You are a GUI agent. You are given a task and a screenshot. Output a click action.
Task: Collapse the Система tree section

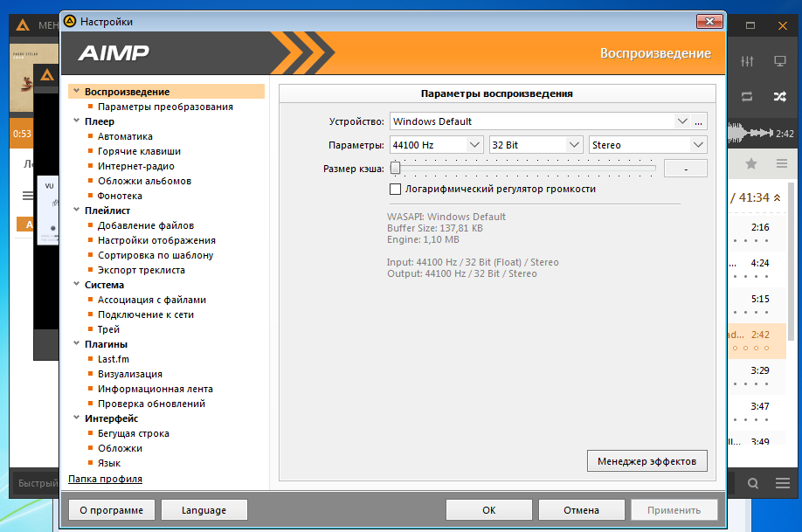[76, 284]
